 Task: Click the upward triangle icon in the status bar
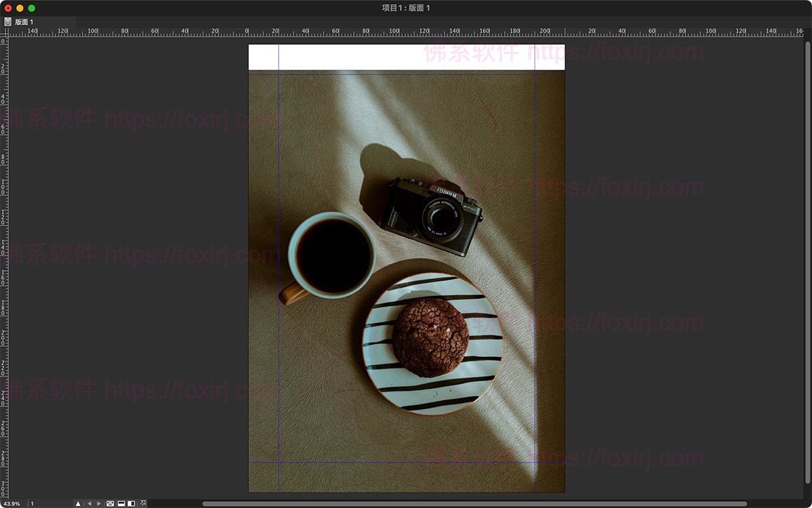(x=78, y=503)
